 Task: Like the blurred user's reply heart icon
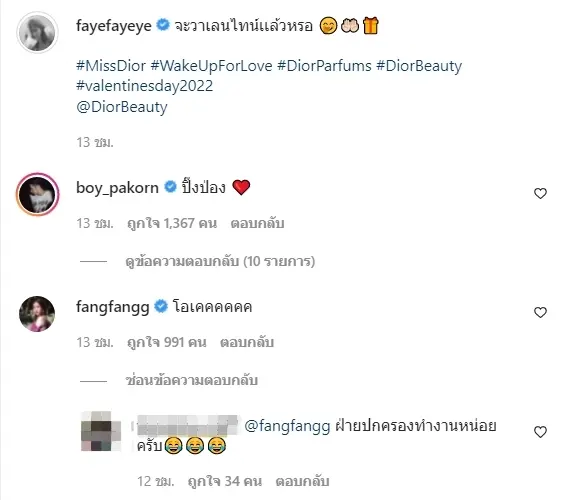540,431
